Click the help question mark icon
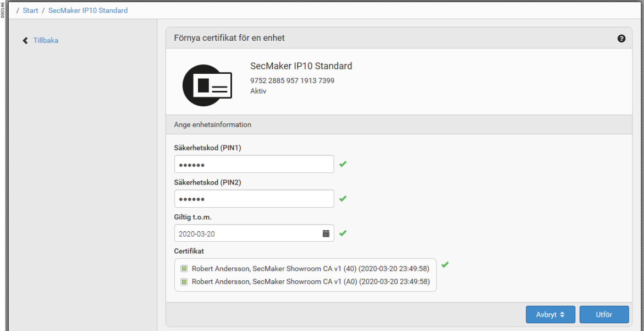The width and height of the screenshot is (644, 331). tap(621, 39)
